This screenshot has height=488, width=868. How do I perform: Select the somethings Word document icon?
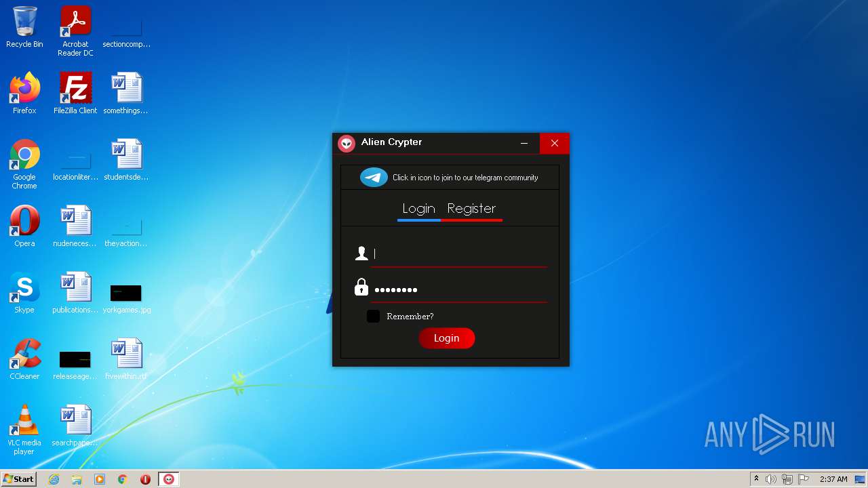click(126, 94)
